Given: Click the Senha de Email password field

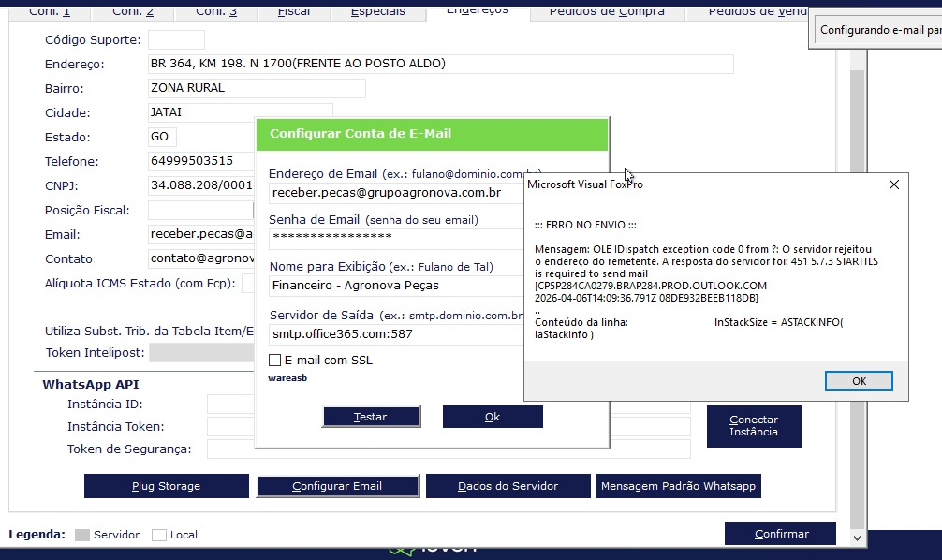Looking at the screenshot, I should tap(396, 238).
